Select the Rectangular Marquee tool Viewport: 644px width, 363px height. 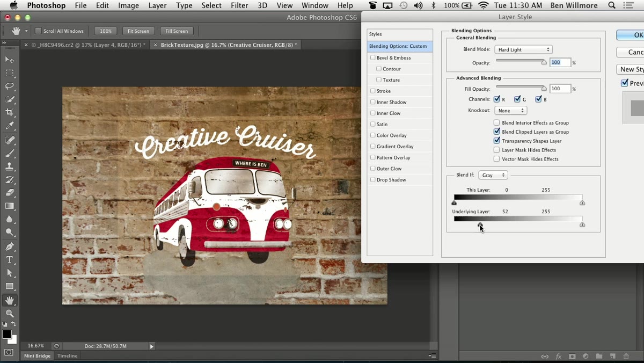pos(10,73)
